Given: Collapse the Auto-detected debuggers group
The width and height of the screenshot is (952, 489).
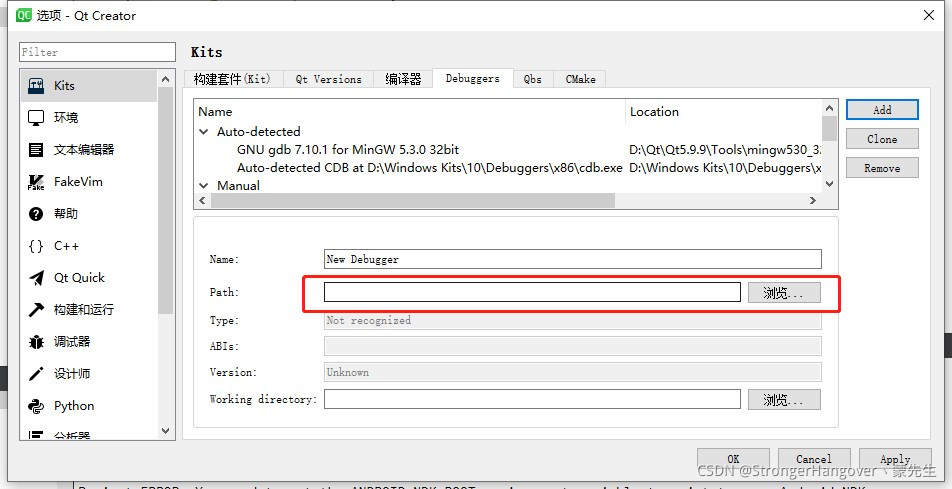Looking at the screenshot, I should click(x=204, y=131).
